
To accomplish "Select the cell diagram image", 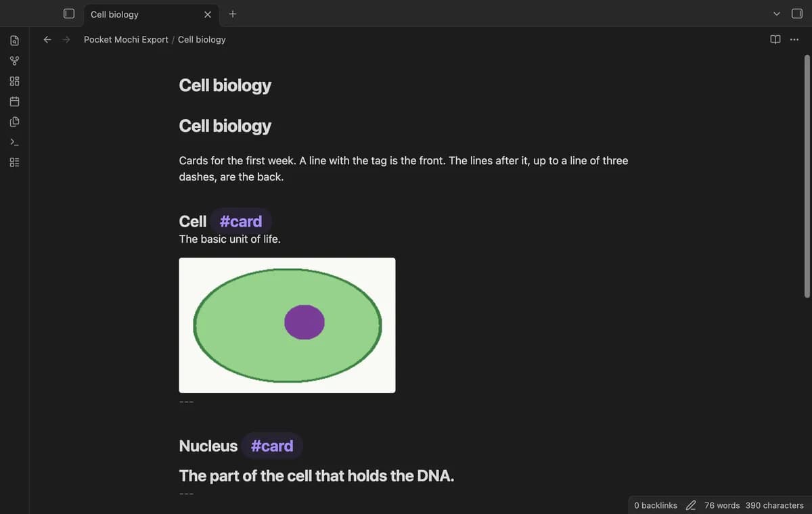I will click(287, 325).
